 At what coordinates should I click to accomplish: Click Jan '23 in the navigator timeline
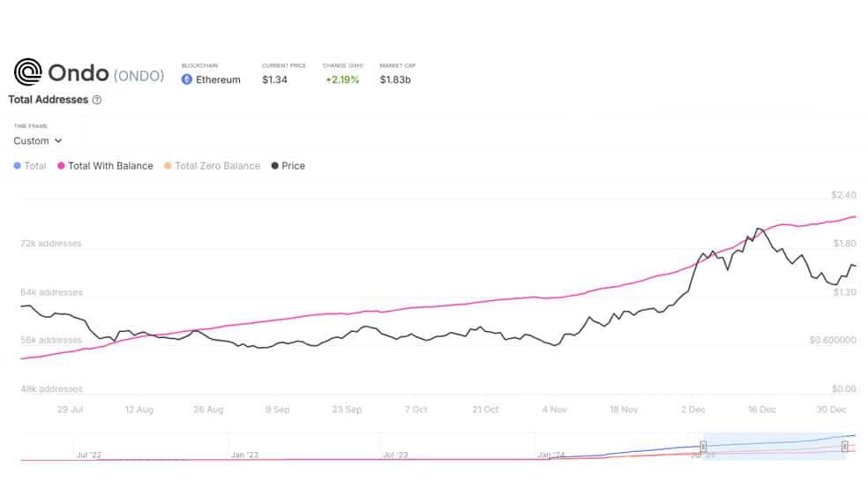pos(244,455)
